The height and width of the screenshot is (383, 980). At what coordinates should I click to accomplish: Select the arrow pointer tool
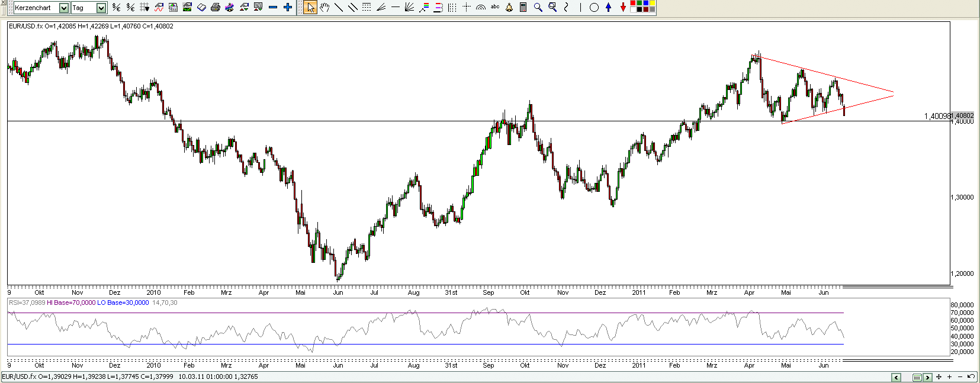[310, 8]
